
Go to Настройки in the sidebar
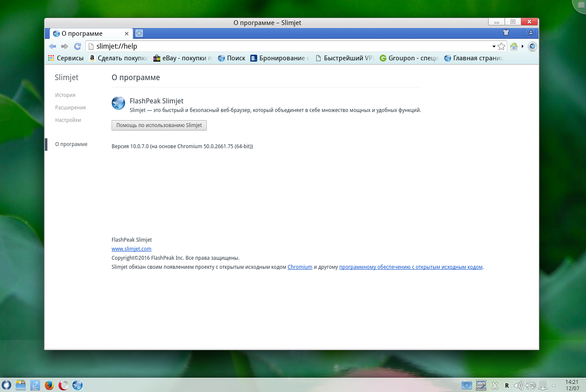tap(68, 120)
